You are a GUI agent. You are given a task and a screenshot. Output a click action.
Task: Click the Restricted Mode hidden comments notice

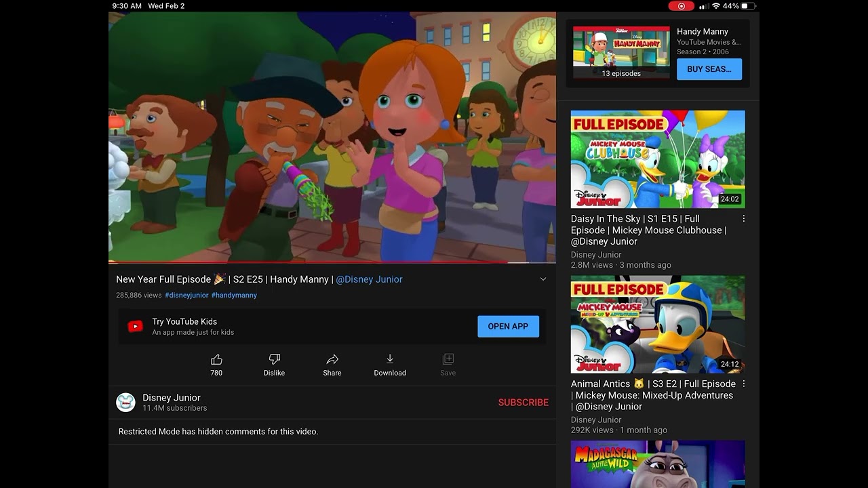pos(218,432)
